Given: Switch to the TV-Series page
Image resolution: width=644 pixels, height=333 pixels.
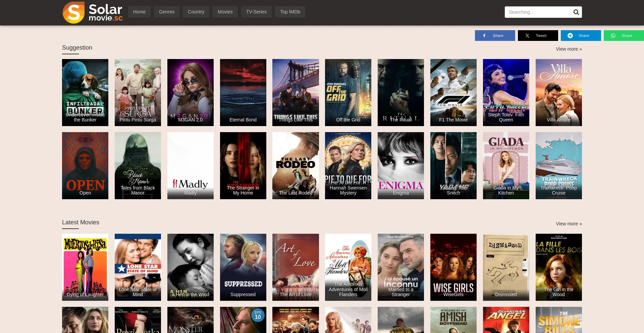Looking at the screenshot, I should click(256, 12).
